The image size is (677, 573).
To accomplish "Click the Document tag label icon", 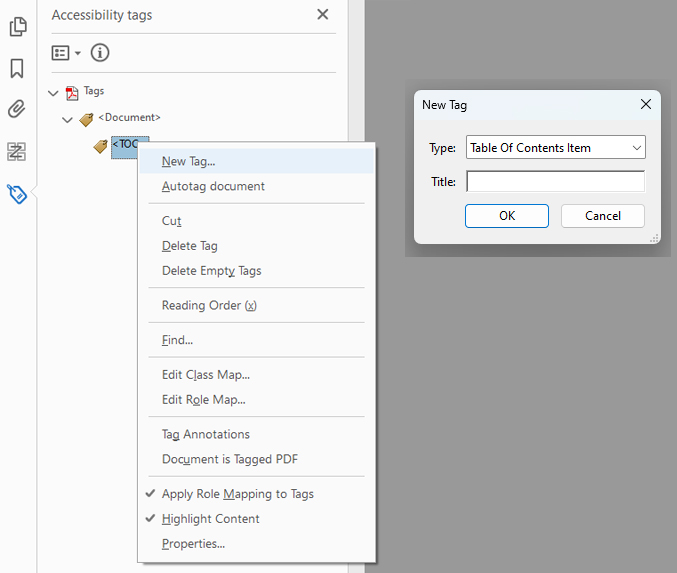I will 87,119.
